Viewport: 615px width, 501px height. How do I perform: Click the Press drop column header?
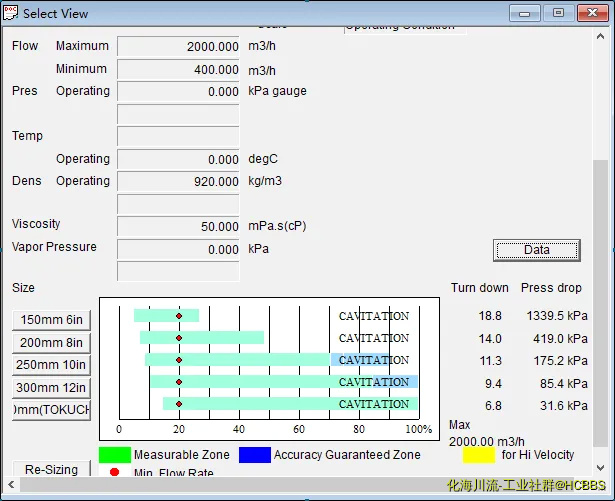coord(551,288)
